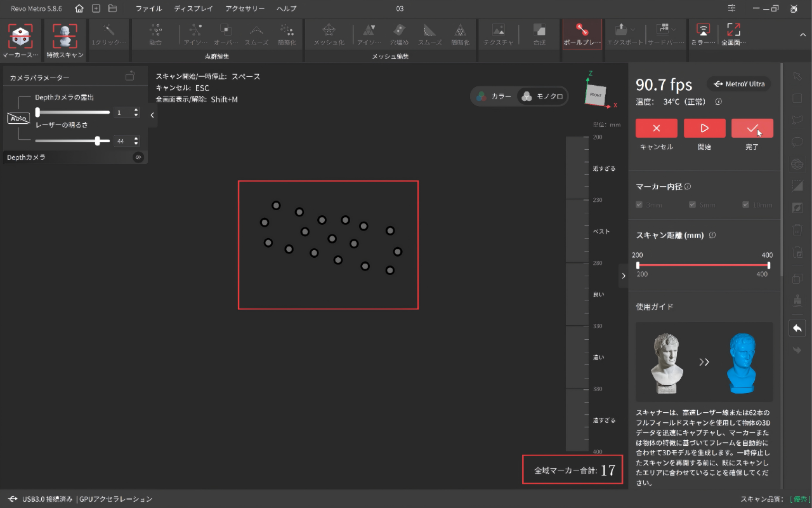Choose the 融合 fusion tool

point(155,35)
